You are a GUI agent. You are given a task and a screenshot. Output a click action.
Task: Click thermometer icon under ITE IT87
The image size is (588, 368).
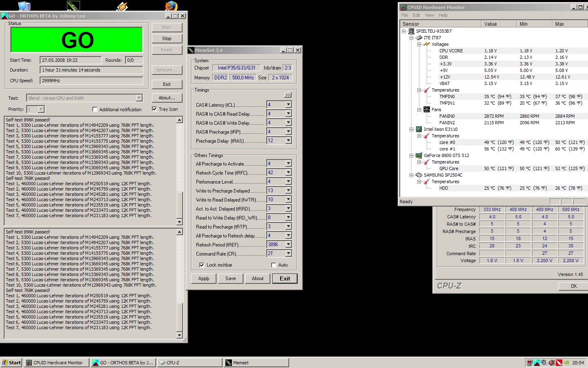(x=427, y=90)
